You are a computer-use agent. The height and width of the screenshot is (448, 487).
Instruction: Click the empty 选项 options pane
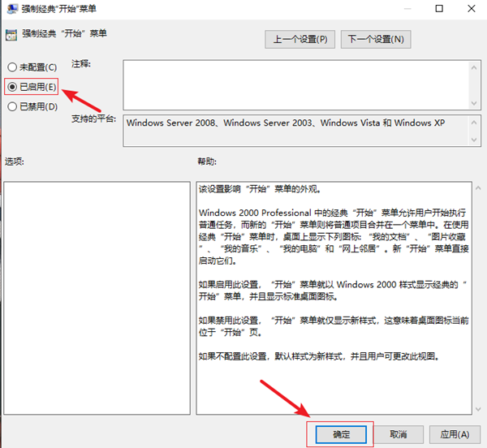coord(97,298)
